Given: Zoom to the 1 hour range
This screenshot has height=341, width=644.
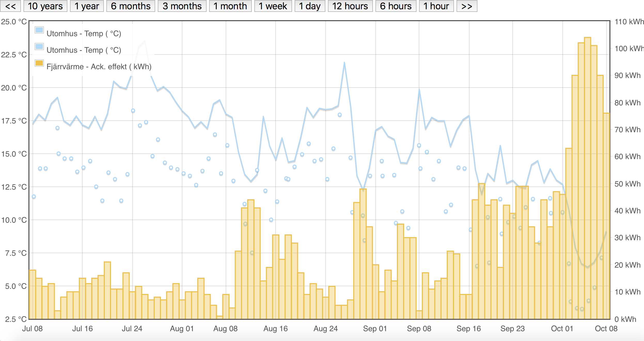Looking at the screenshot, I should tap(436, 6).
